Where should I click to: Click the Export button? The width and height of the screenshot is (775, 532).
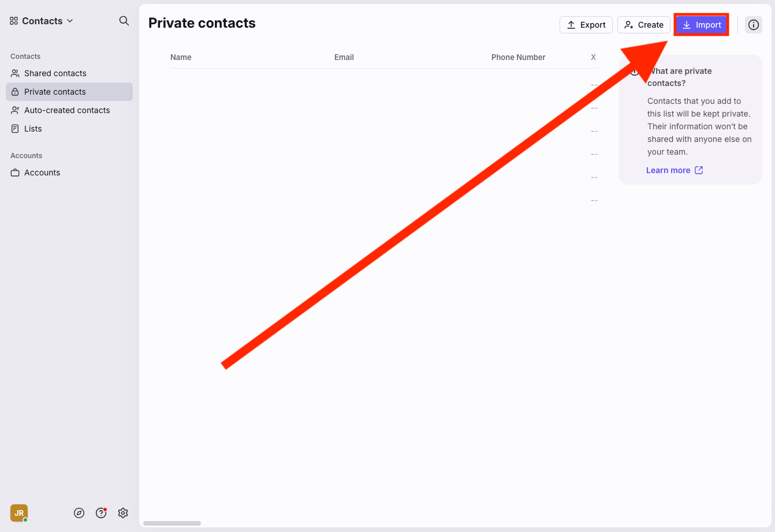586,25
